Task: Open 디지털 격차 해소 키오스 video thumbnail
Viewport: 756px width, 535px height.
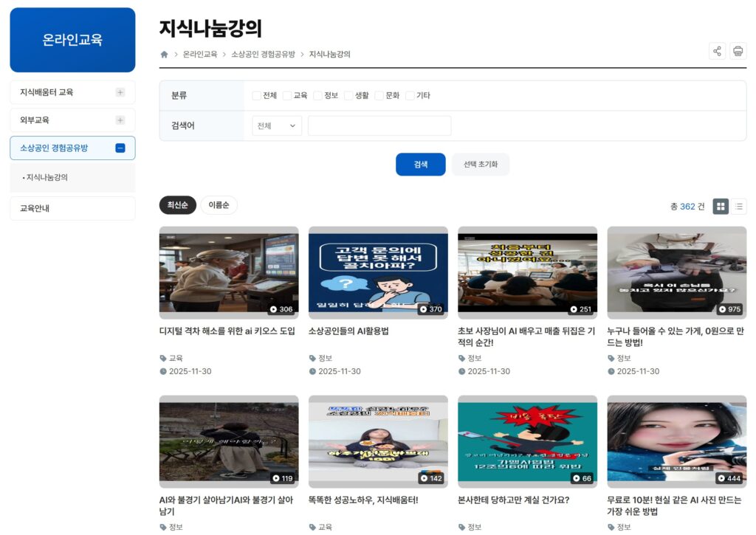Action: (x=229, y=273)
